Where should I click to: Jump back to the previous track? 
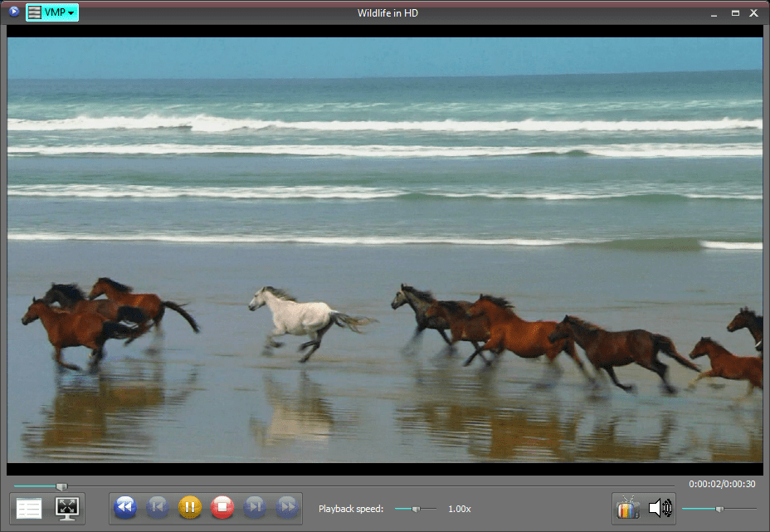tap(157, 507)
